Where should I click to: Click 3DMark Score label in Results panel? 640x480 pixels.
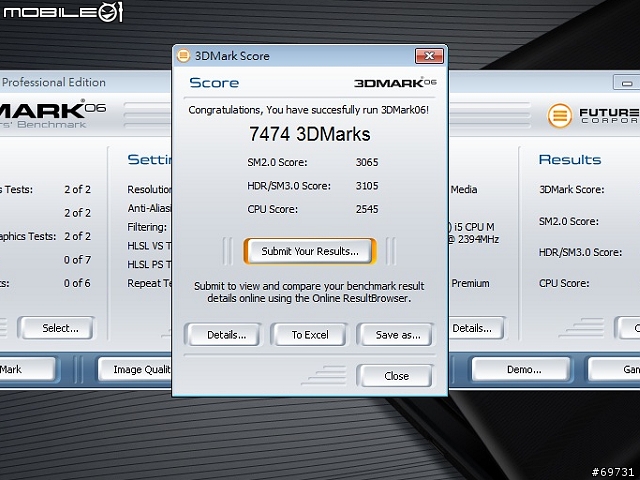[x=571, y=189]
